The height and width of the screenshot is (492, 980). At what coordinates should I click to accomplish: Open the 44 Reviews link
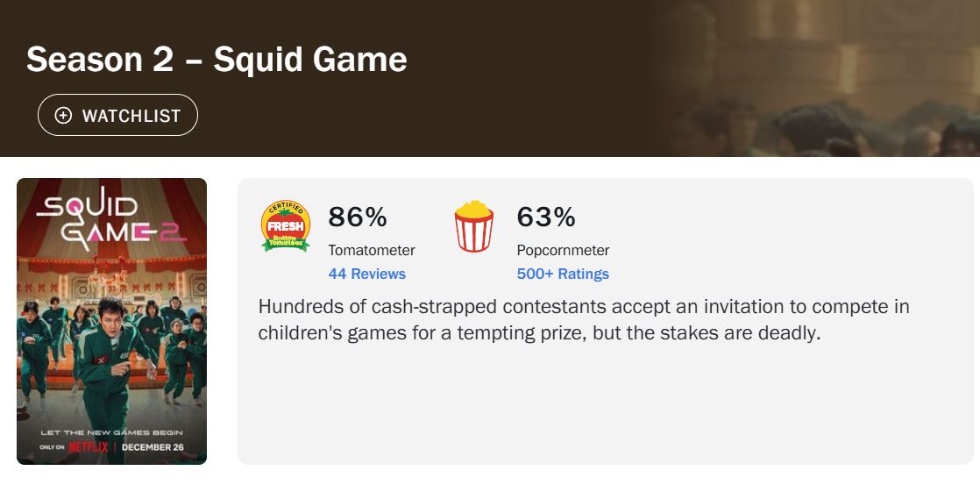[366, 274]
